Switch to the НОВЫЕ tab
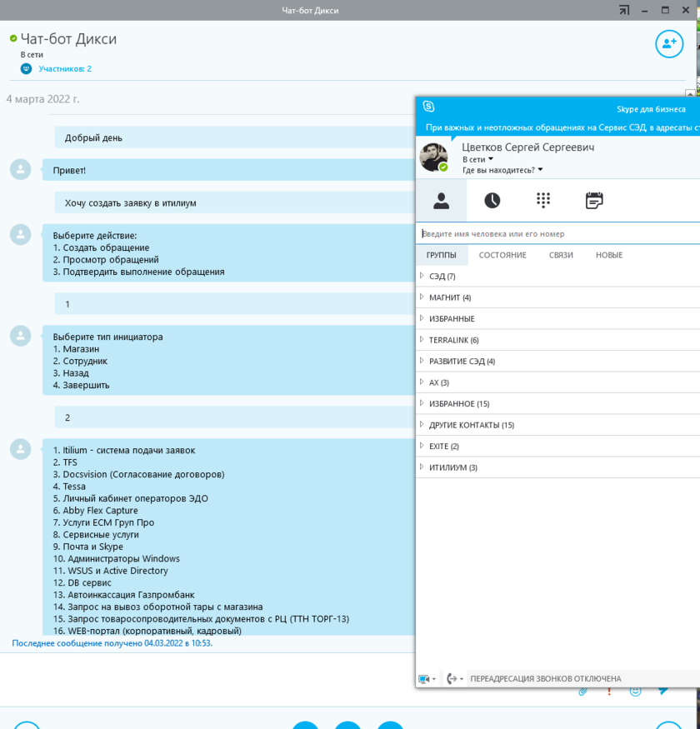Viewport: 700px width, 729px height. [608, 255]
